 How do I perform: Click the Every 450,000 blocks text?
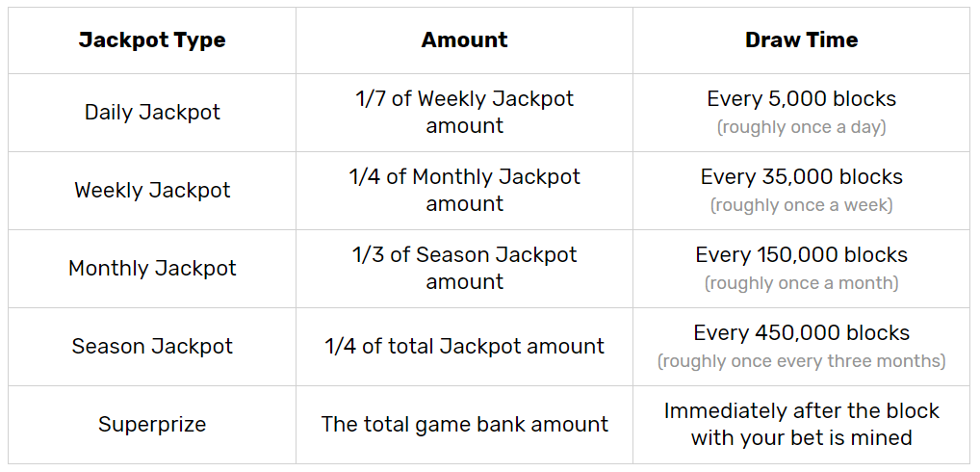click(801, 333)
